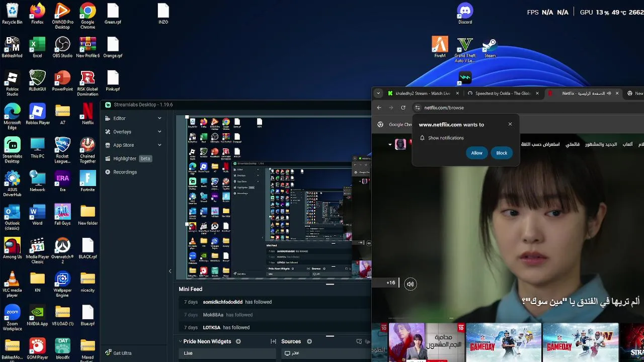The image size is (644, 362).
Task: Select the FiveM desktop icon
Action: [440, 47]
